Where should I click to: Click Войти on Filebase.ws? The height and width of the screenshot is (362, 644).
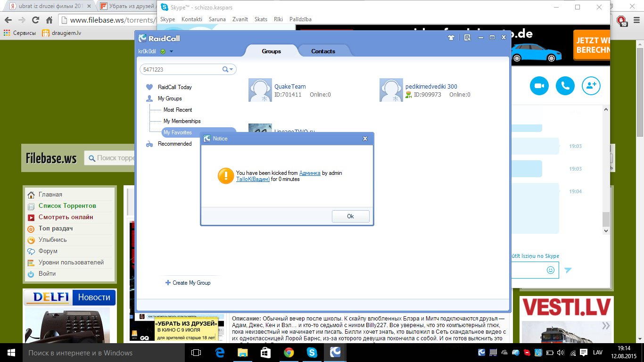click(47, 273)
